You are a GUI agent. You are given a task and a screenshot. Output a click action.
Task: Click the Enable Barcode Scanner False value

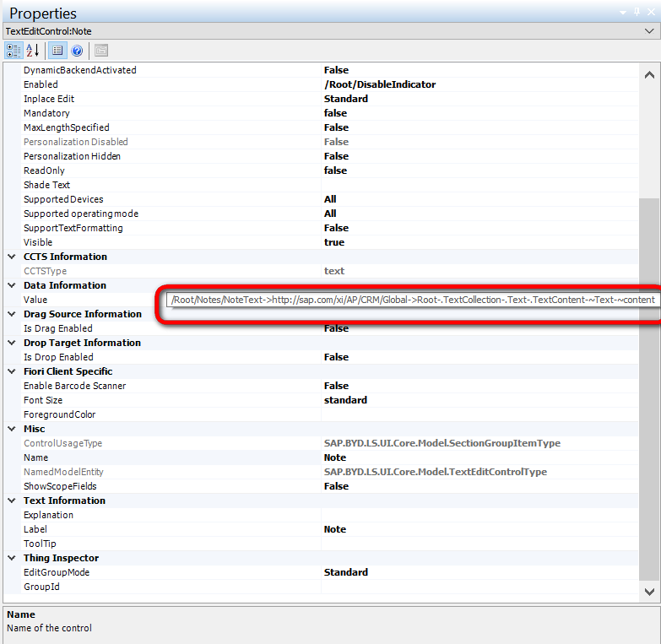336,385
